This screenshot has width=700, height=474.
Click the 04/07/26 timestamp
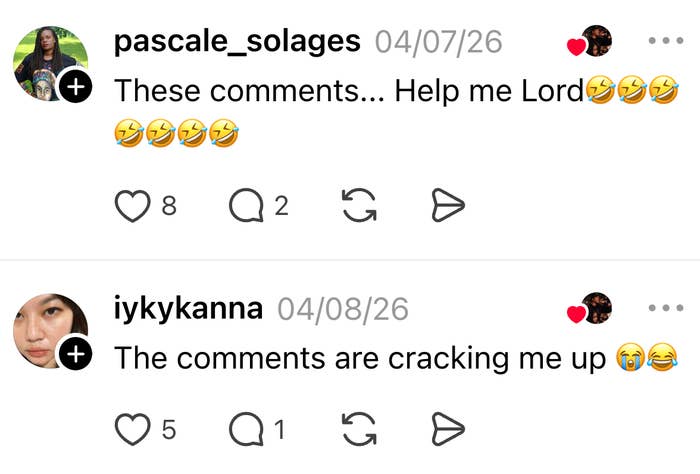(438, 42)
